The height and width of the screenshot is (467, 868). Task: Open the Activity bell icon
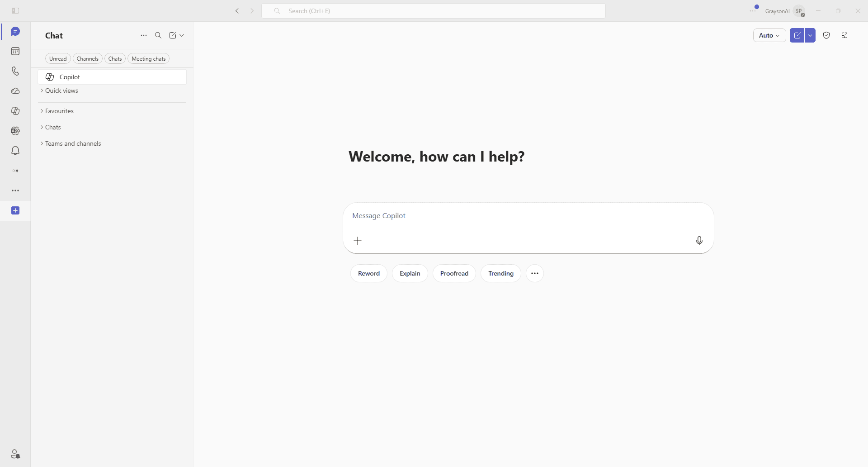coord(15,151)
